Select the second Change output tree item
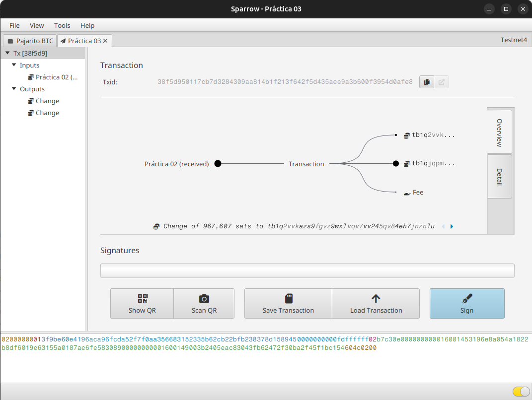 (43, 113)
